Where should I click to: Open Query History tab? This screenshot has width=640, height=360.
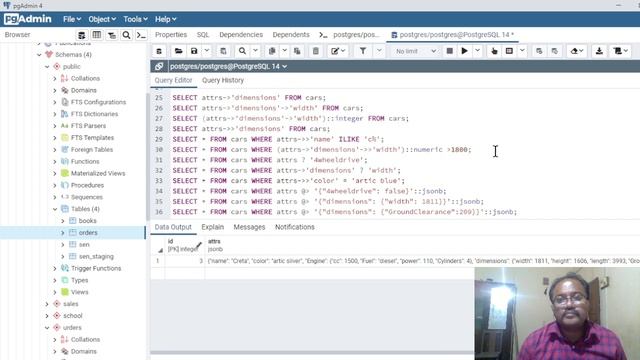click(x=223, y=80)
